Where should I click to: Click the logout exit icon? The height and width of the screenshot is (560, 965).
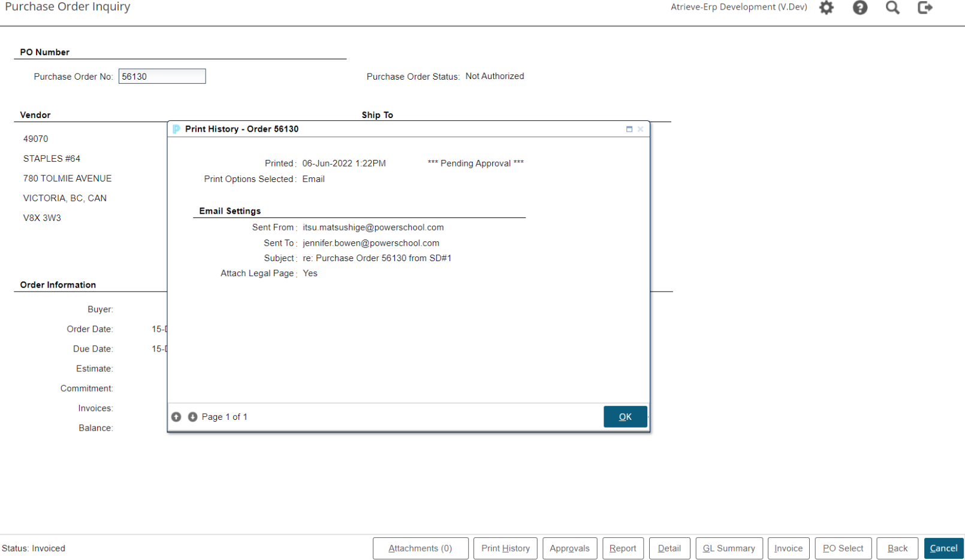(x=925, y=8)
